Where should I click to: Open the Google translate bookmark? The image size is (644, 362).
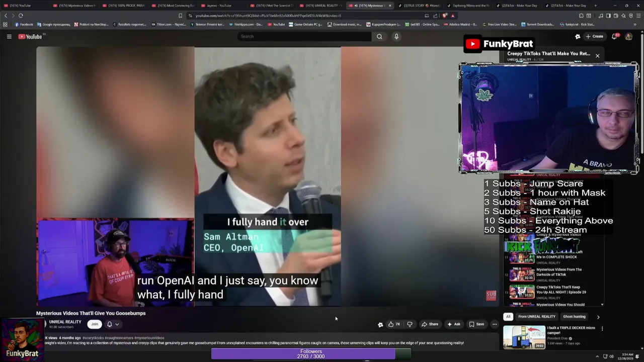pyautogui.click(x=53, y=24)
